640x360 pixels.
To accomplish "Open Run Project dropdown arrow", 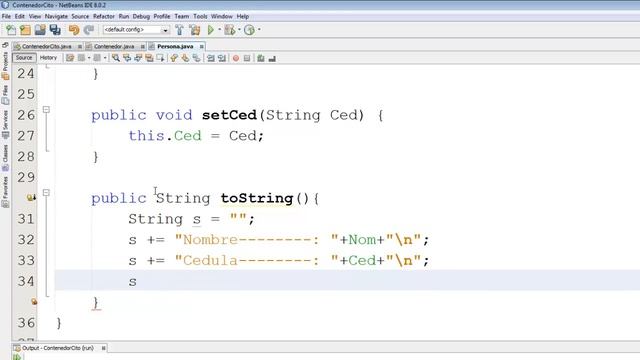I will [x=220, y=30].
